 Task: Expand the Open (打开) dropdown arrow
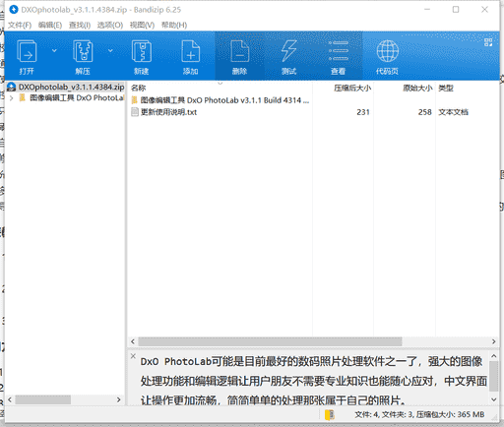pos(54,51)
